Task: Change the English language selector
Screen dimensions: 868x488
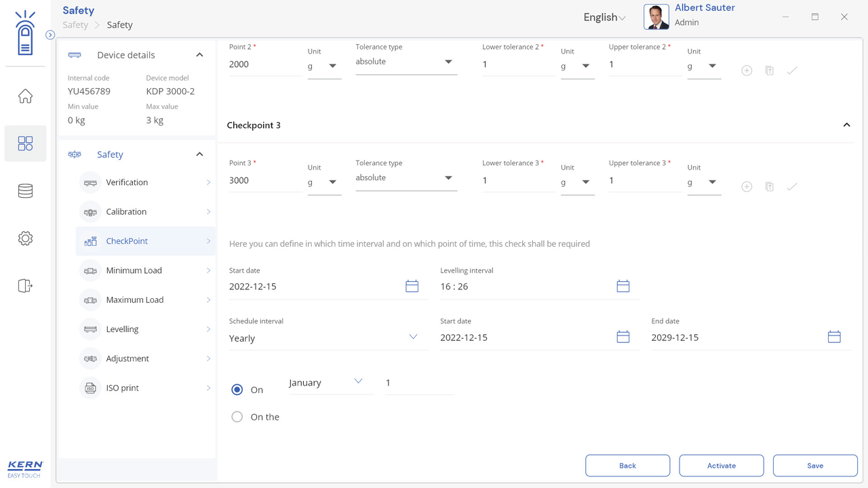Action: click(604, 18)
